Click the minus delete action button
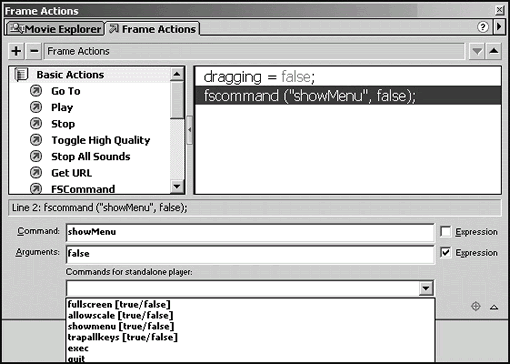Screen dimensions: 510x364 point(34,51)
